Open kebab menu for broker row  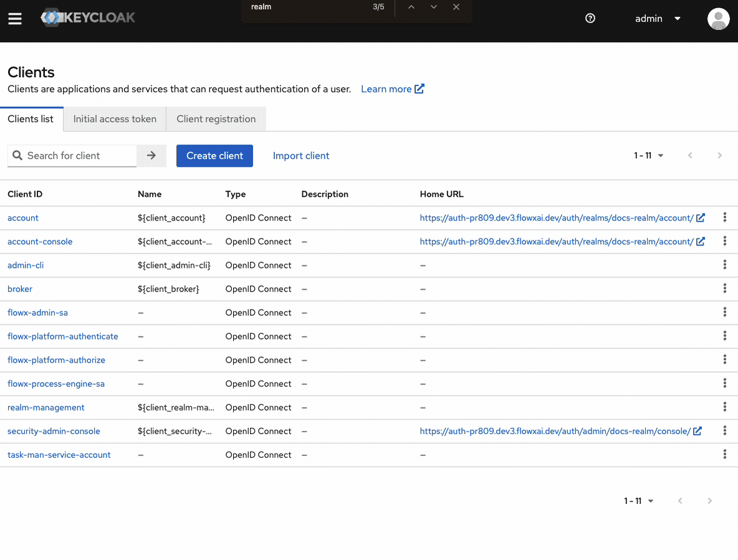725,288
